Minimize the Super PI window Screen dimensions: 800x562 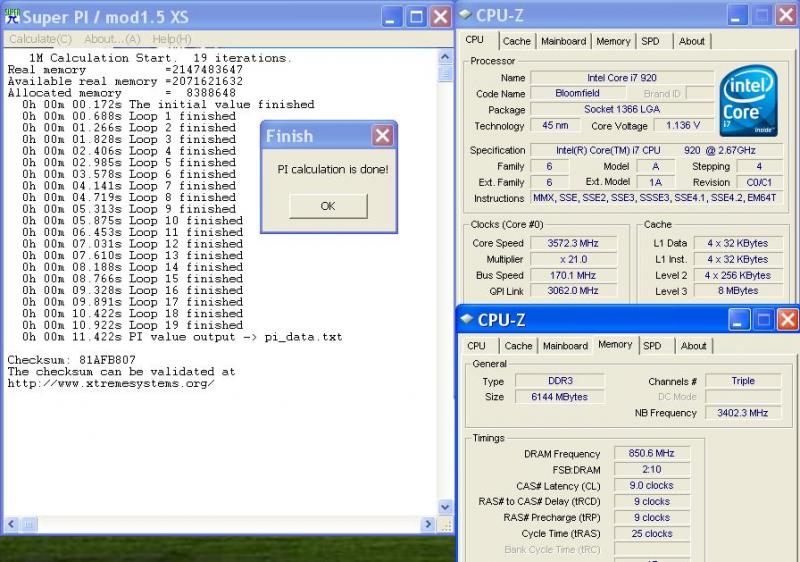[x=391, y=17]
